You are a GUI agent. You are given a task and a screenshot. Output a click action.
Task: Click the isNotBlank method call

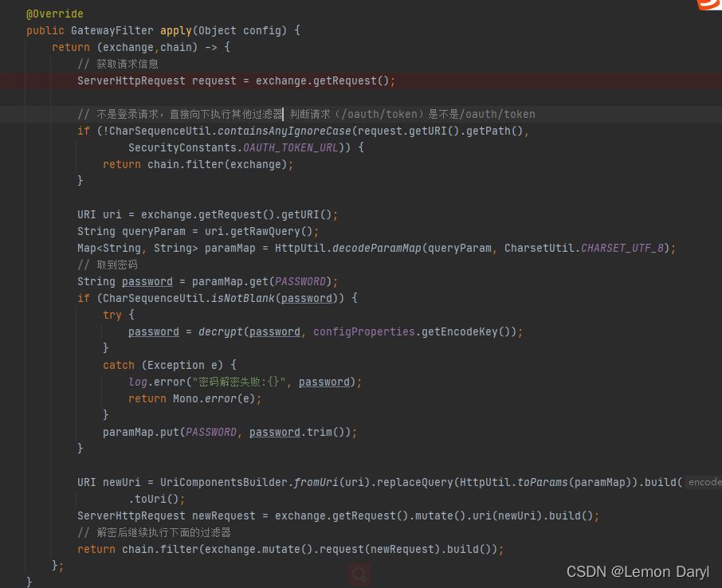243,298
